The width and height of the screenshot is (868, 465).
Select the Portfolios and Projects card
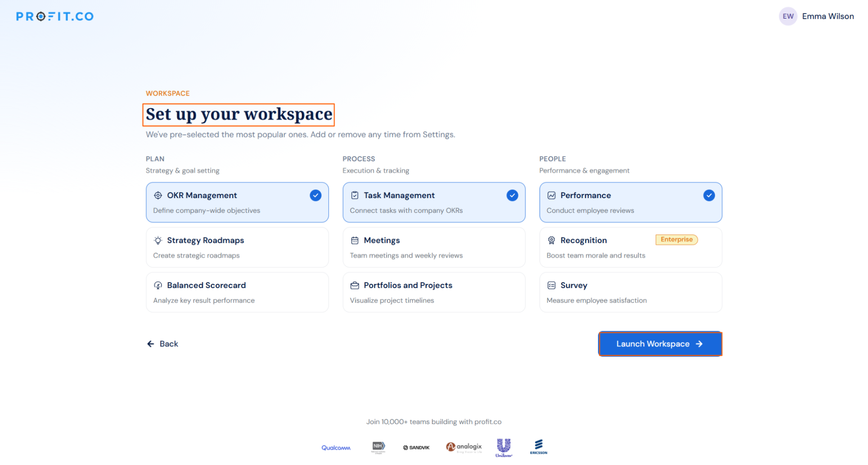click(x=434, y=292)
